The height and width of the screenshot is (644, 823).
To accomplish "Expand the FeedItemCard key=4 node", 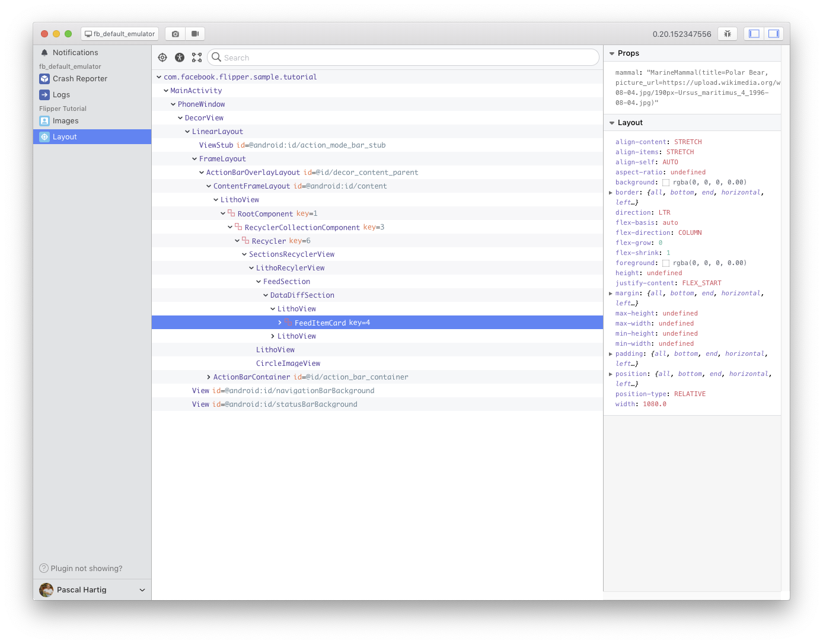I will (x=279, y=322).
